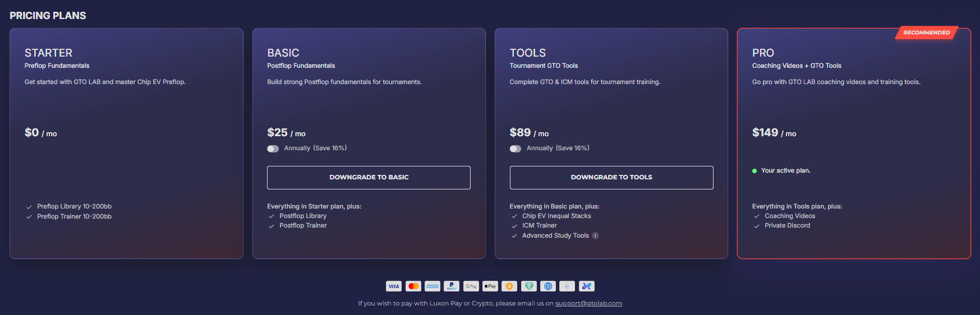This screenshot has height=315, width=980.
Task: Click the checkmark beside Postflop Library
Action: point(272,216)
